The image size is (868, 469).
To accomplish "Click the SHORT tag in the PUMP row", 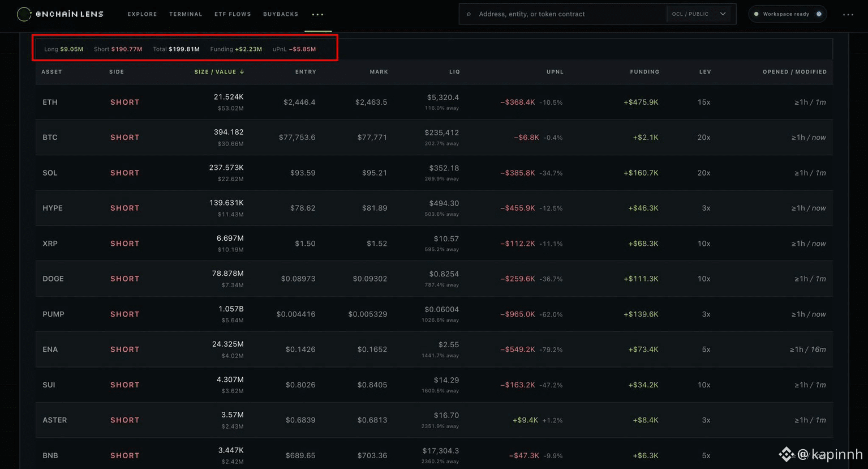I will [x=125, y=314].
